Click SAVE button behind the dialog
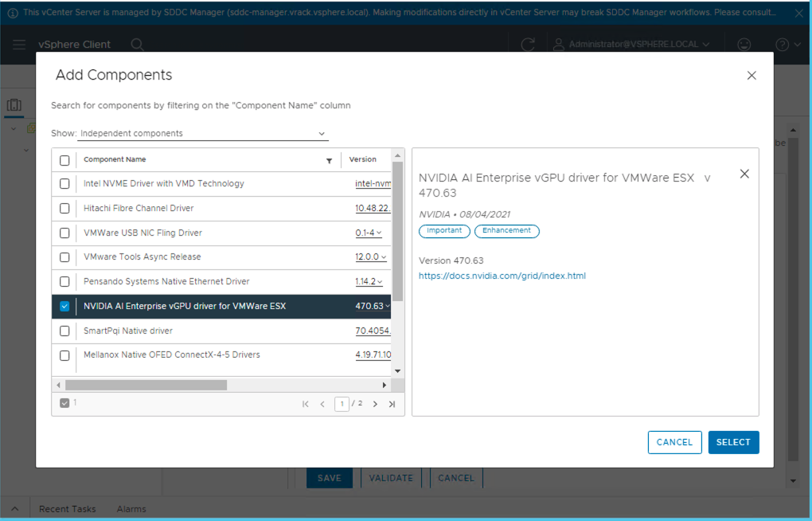Screen dimensions: 812x521 point(330,478)
